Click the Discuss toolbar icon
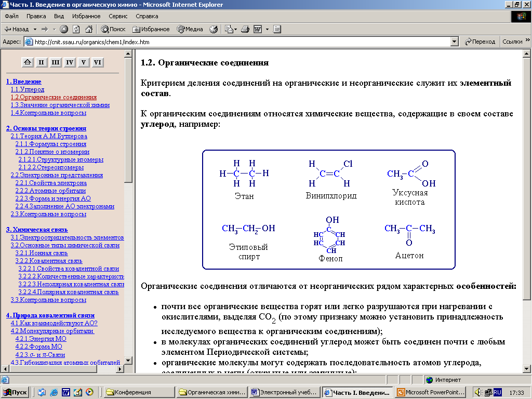 277,29
